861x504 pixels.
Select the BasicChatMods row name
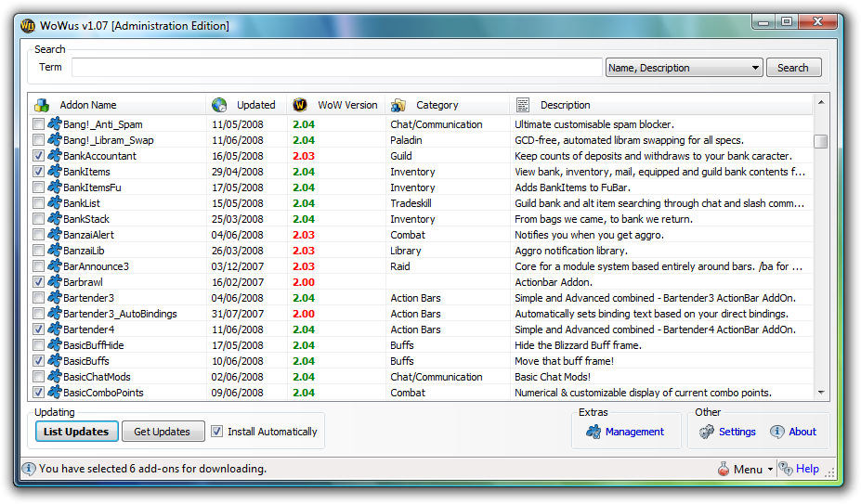[97, 377]
